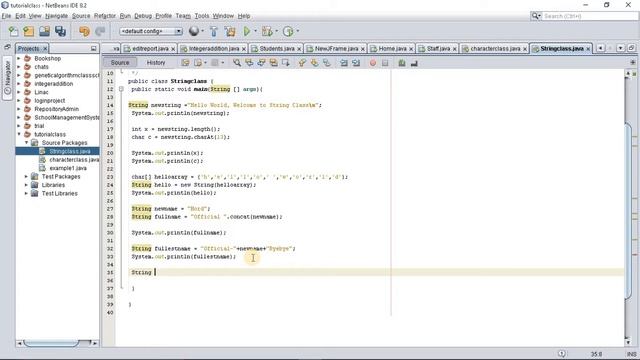640x360 pixels.
Task: Open the Source menu
Action: click(x=81, y=16)
